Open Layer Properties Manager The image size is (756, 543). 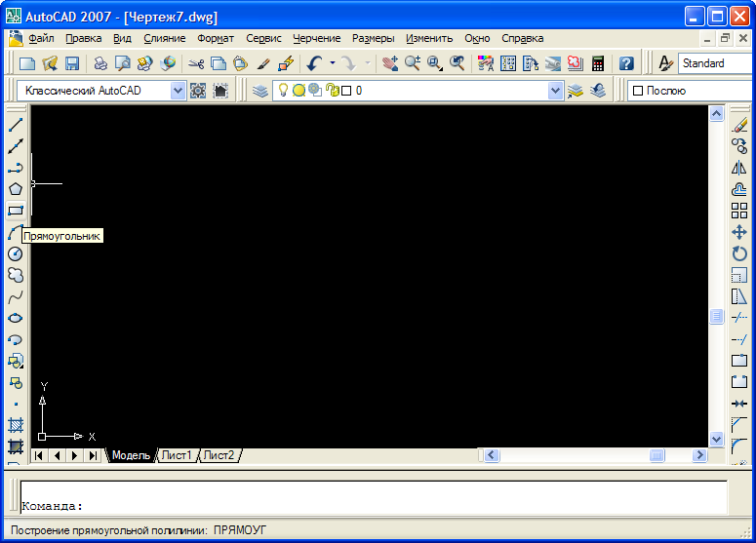(260, 91)
